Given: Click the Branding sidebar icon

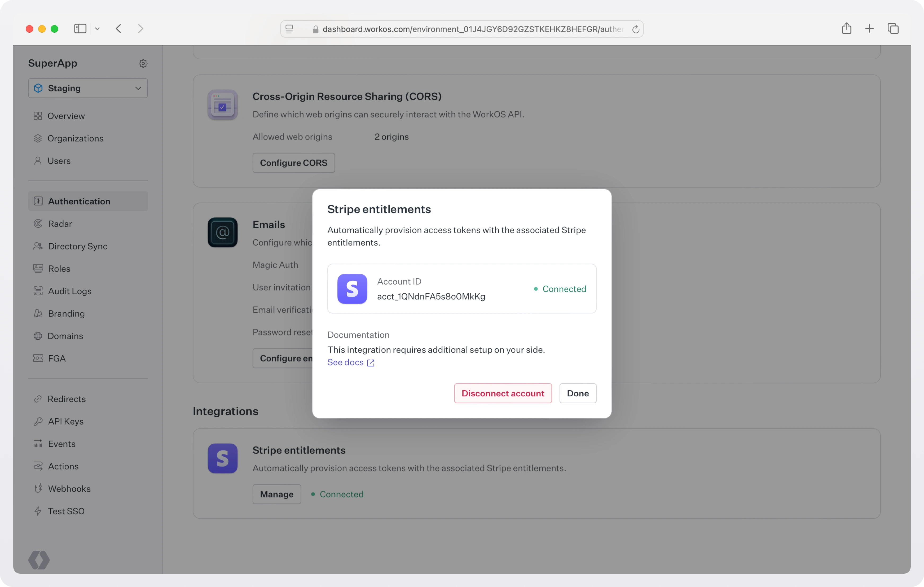Looking at the screenshot, I should coord(38,314).
